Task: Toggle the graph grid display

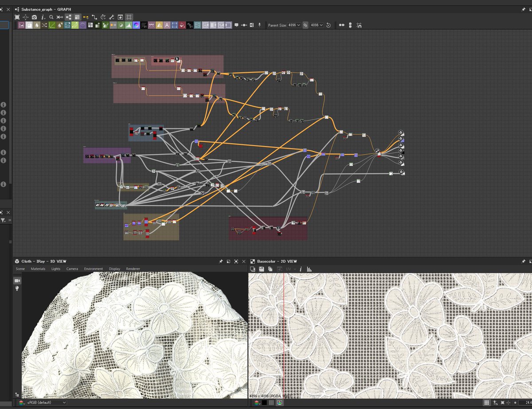Action: click(x=129, y=17)
